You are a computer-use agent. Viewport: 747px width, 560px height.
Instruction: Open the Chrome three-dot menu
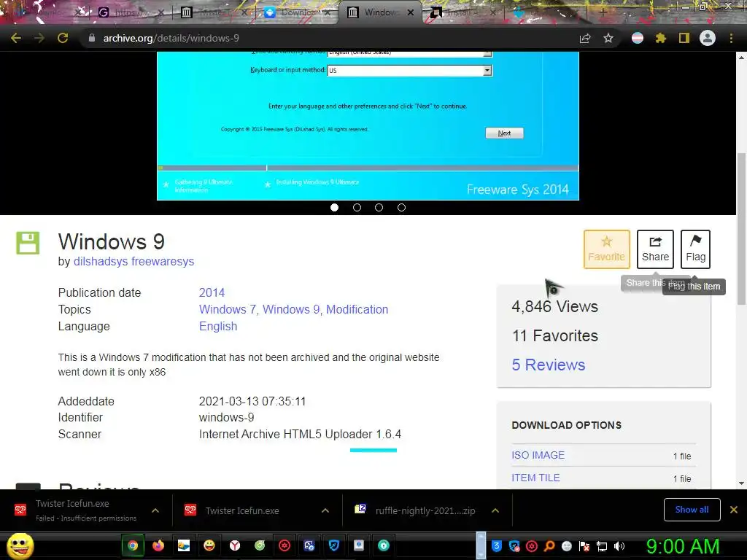coord(731,38)
